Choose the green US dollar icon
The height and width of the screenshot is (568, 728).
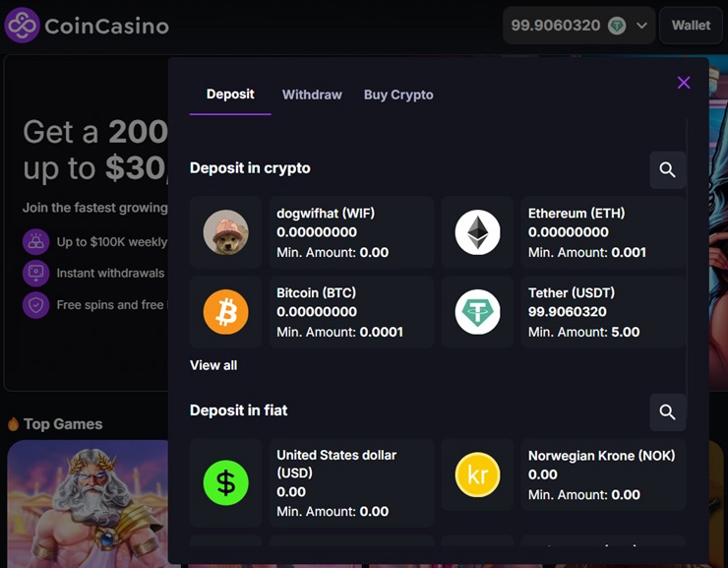click(225, 483)
